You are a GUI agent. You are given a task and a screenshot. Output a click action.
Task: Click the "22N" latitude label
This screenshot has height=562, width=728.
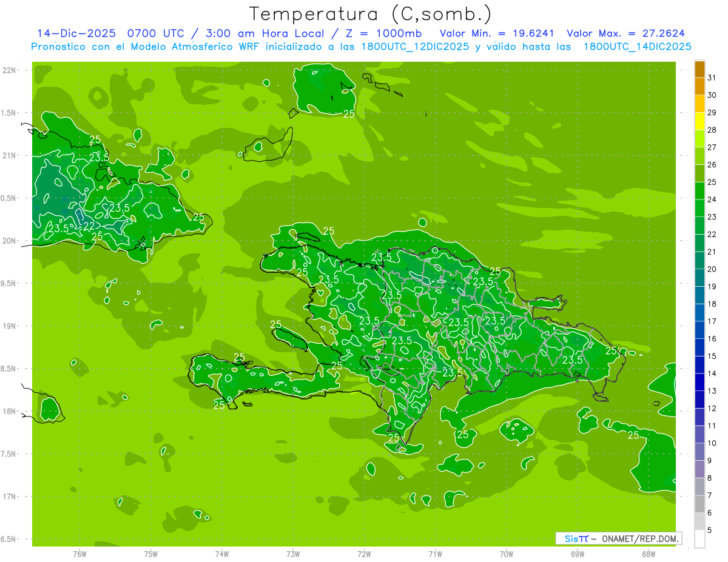10,70
